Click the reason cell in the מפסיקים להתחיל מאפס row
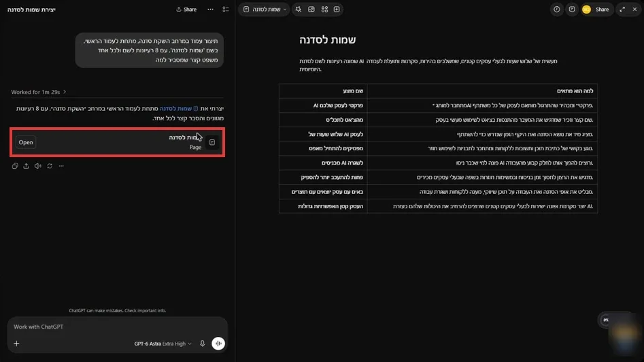This screenshot has width=644, height=362. 482,148
